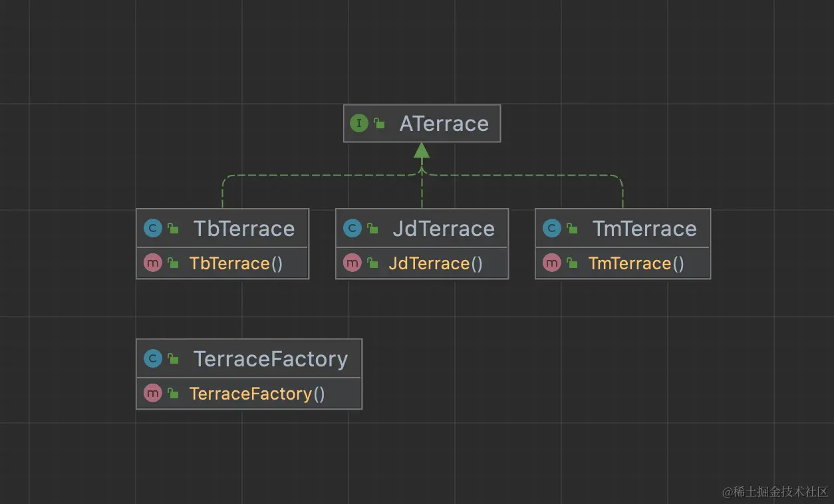Select the JdTerrace() constructor row
Screen dimensions: 834x504
(x=422, y=263)
